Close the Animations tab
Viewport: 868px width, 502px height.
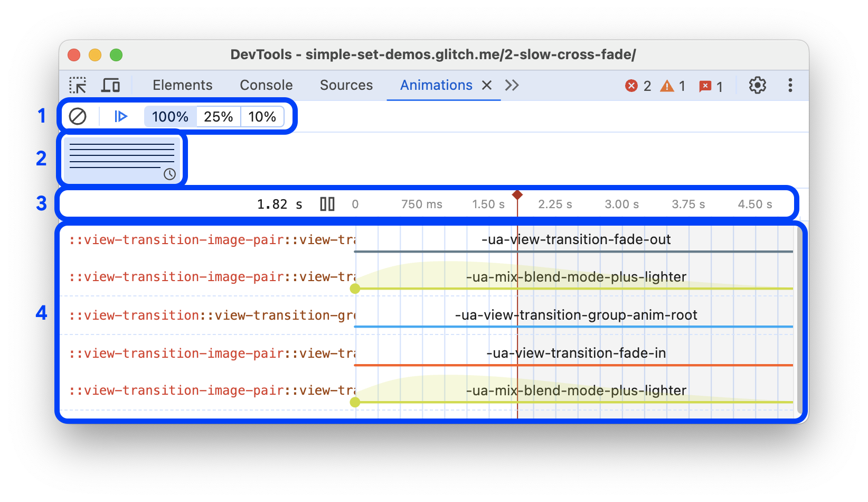487,85
